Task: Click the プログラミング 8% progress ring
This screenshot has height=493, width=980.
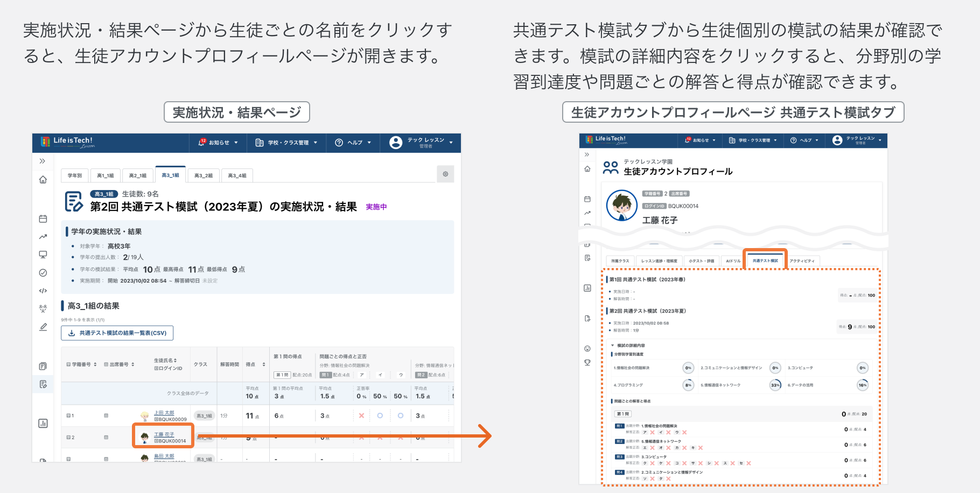Action: (688, 385)
